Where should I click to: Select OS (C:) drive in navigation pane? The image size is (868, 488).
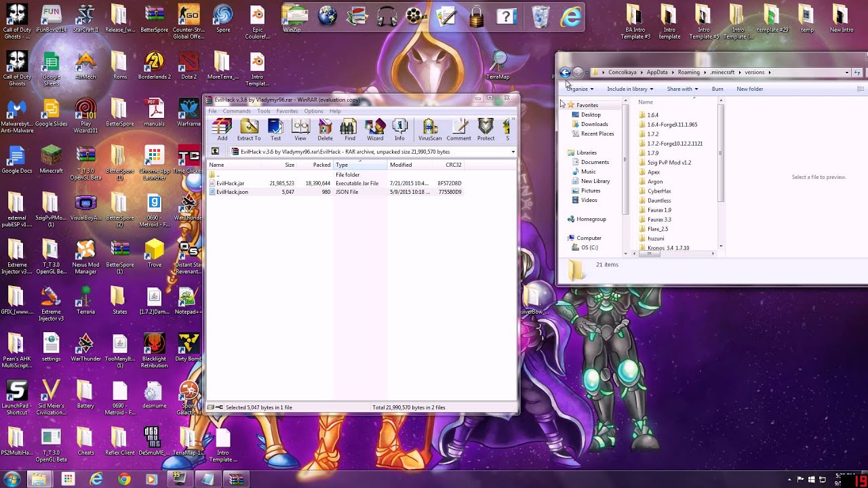585,247
